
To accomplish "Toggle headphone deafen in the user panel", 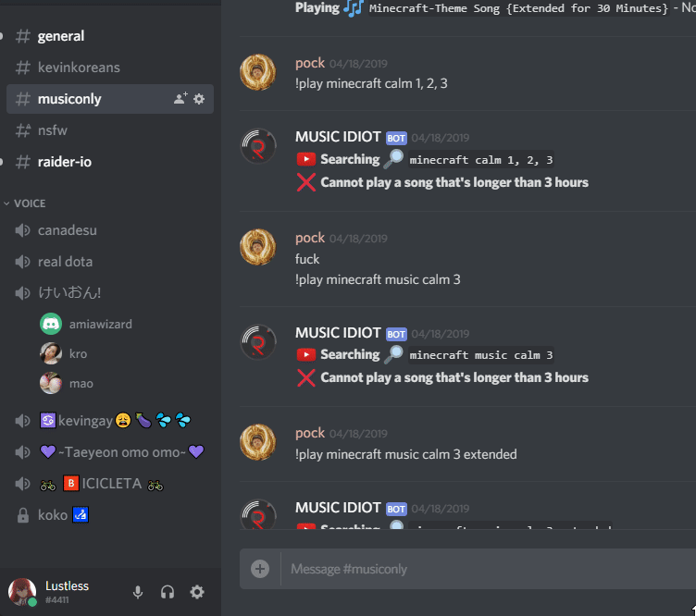I will point(168,592).
